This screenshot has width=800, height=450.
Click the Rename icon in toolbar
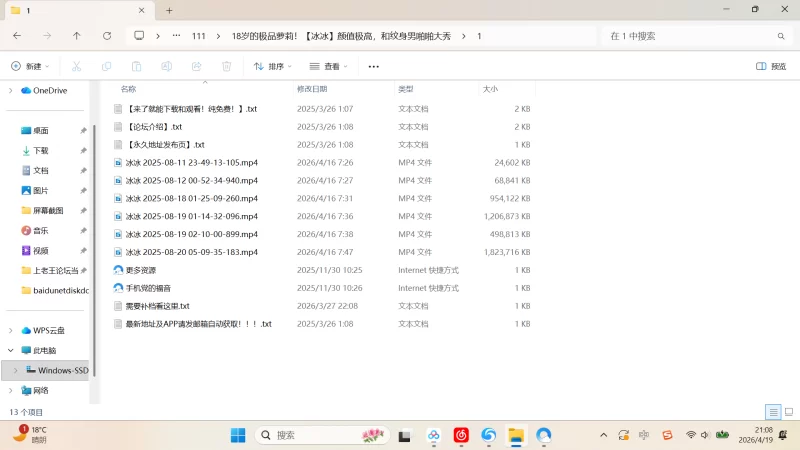pyautogui.click(x=166, y=66)
